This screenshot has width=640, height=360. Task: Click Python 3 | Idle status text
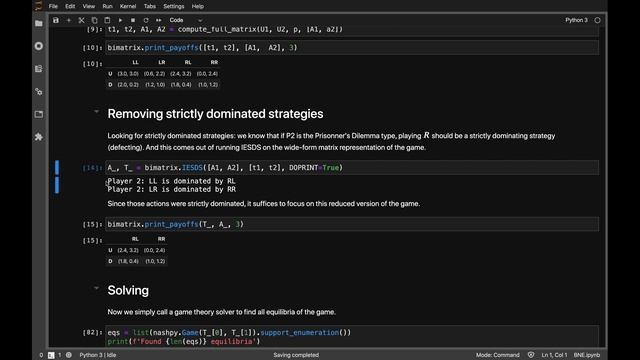[x=98, y=355]
